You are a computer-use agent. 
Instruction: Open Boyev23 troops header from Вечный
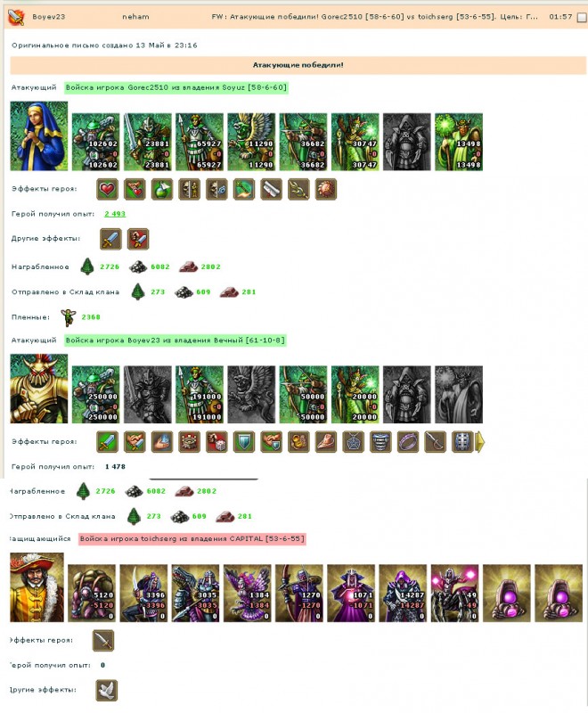[176, 340]
